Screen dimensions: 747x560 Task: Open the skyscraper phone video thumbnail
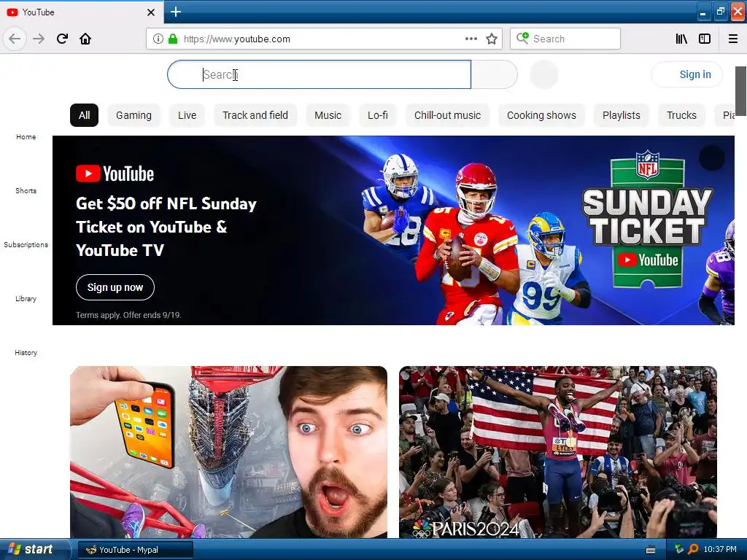pos(228,452)
